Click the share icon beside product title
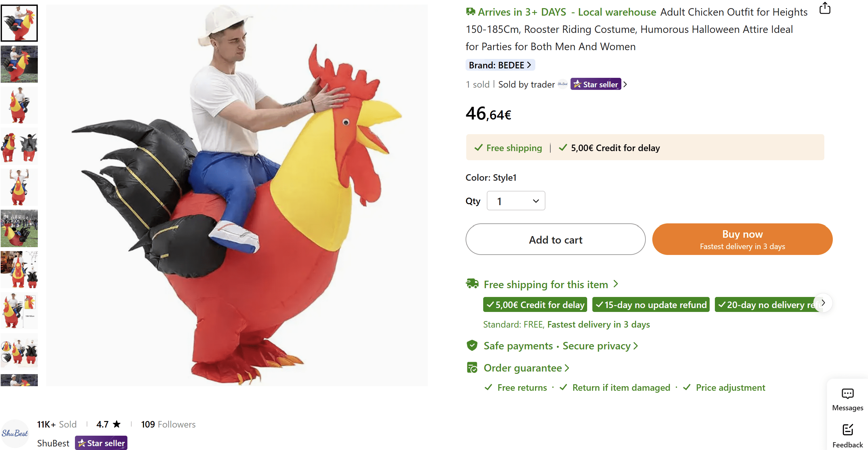Screen dimensions: 868x450 point(825,8)
